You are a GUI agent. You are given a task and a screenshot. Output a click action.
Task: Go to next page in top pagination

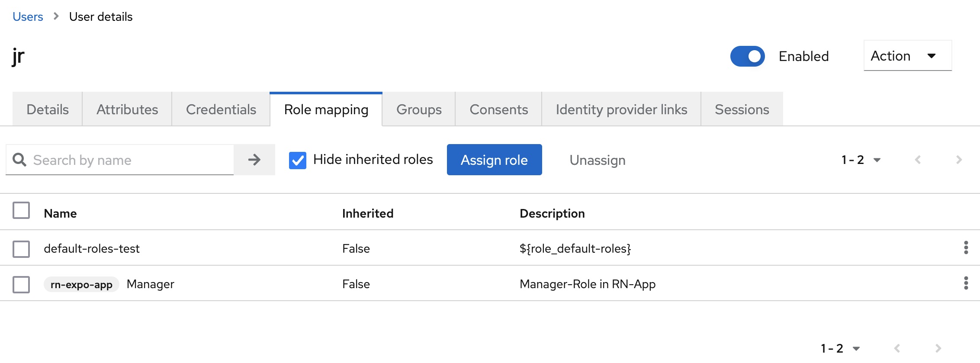pyautogui.click(x=959, y=160)
